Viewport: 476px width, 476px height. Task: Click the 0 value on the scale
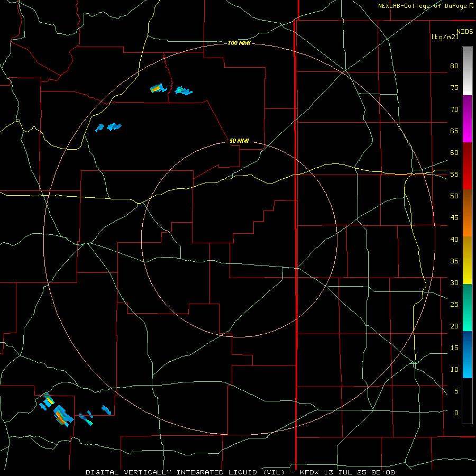[x=456, y=413]
